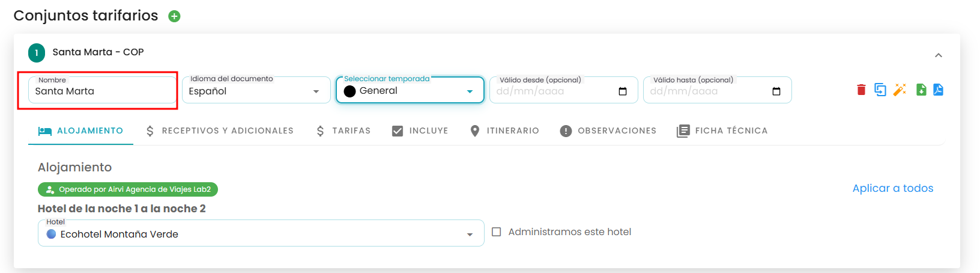The image size is (980, 273).
Task: Click the black General season color dot
Action: click(x=350, y=91)
